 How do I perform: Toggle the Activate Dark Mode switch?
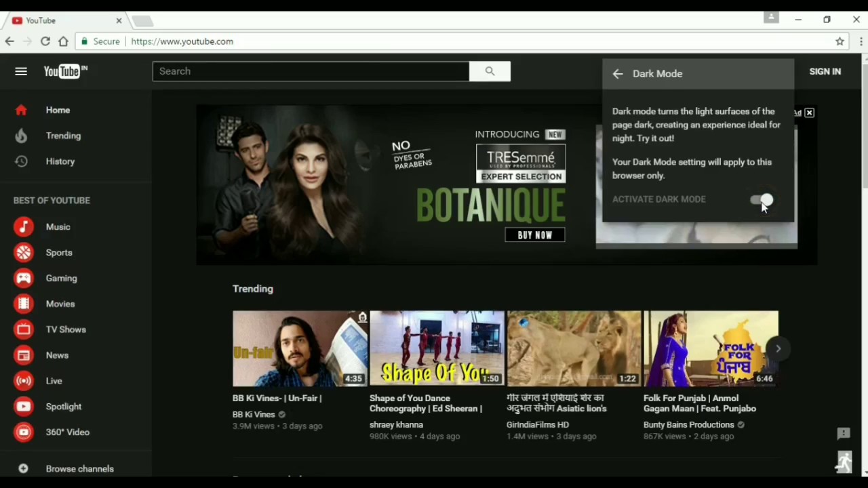point(762,199)
